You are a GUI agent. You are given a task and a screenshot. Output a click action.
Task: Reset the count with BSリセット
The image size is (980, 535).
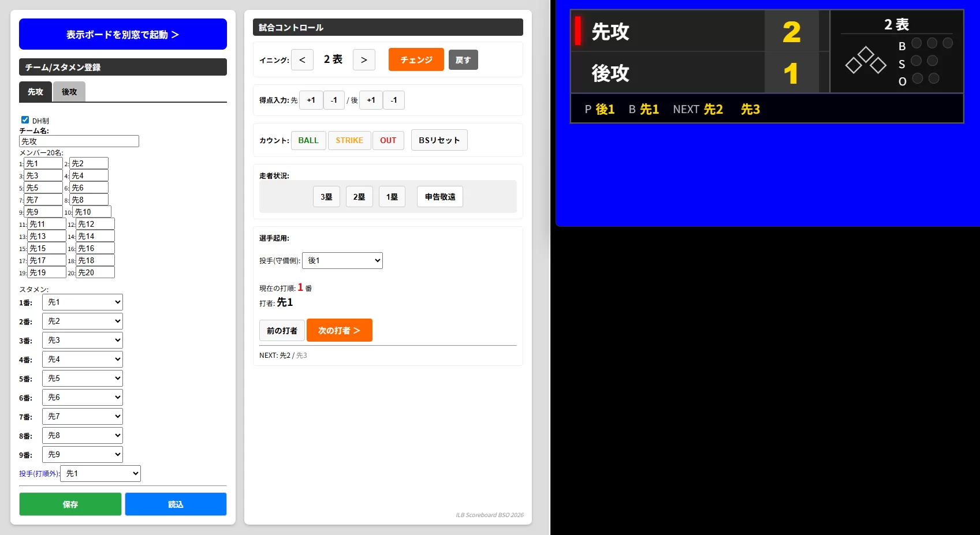point(439,140)
